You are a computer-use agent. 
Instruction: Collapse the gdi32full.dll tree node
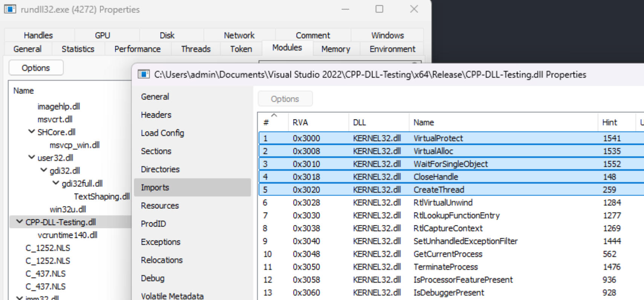(x=56, y=183)
